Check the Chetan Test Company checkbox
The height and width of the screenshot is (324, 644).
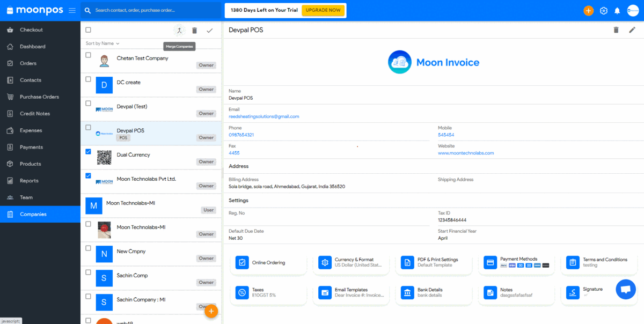pos(89,55)
